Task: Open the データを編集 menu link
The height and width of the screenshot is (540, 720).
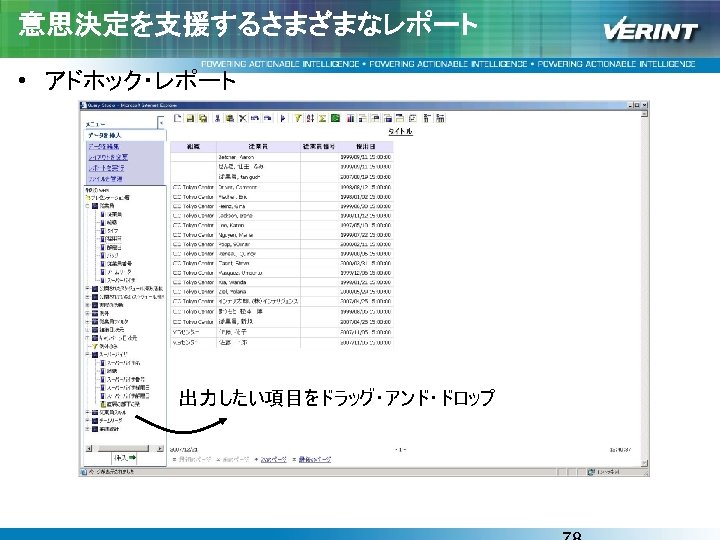Action: coord(104,146)
